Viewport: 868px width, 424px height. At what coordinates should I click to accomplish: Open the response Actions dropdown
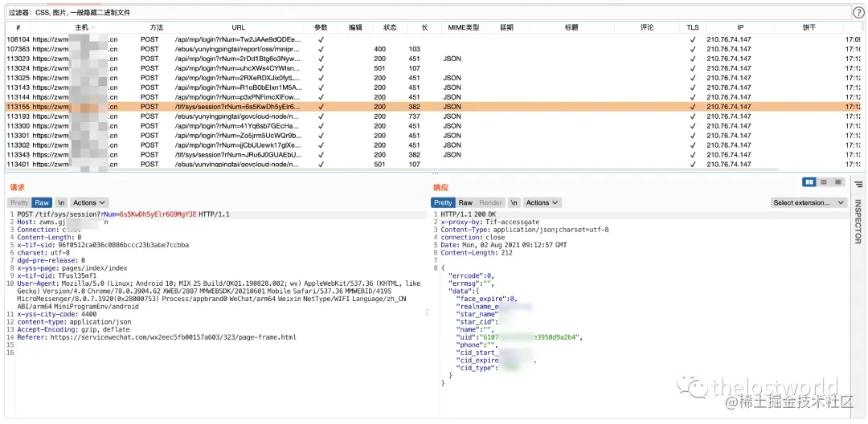pos(542,203)
